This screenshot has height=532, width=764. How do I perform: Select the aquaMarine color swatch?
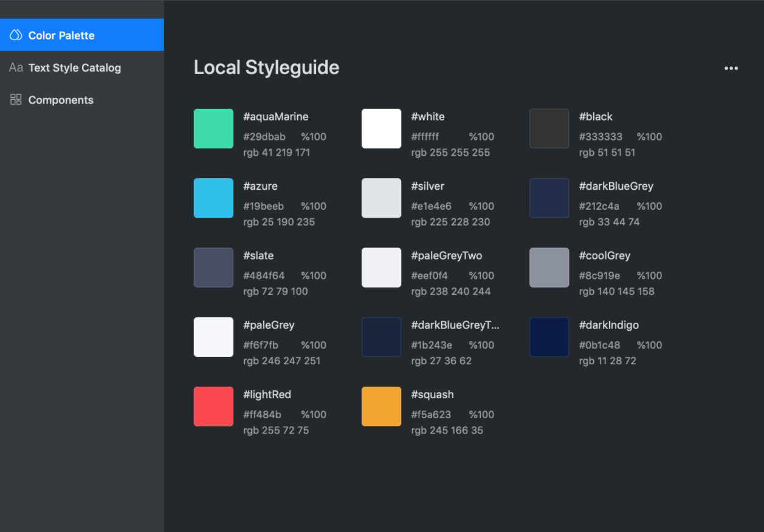coord(213,129)
